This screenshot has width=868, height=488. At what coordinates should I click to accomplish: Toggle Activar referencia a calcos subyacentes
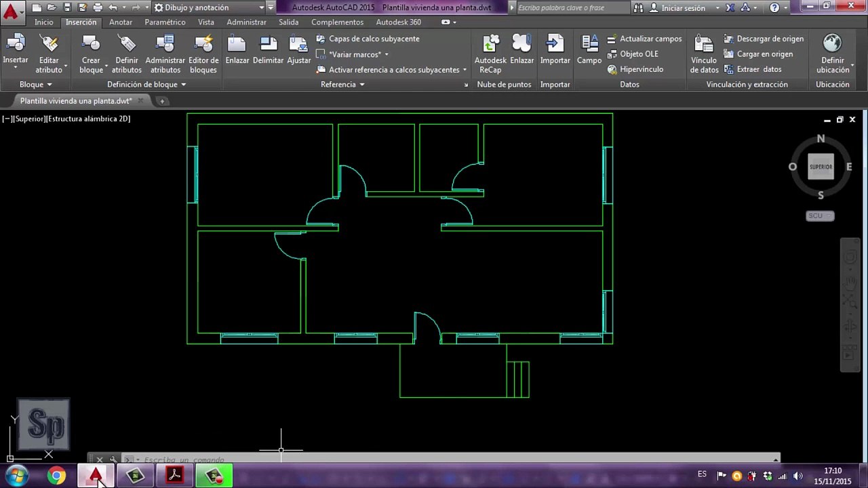point(388,70)
